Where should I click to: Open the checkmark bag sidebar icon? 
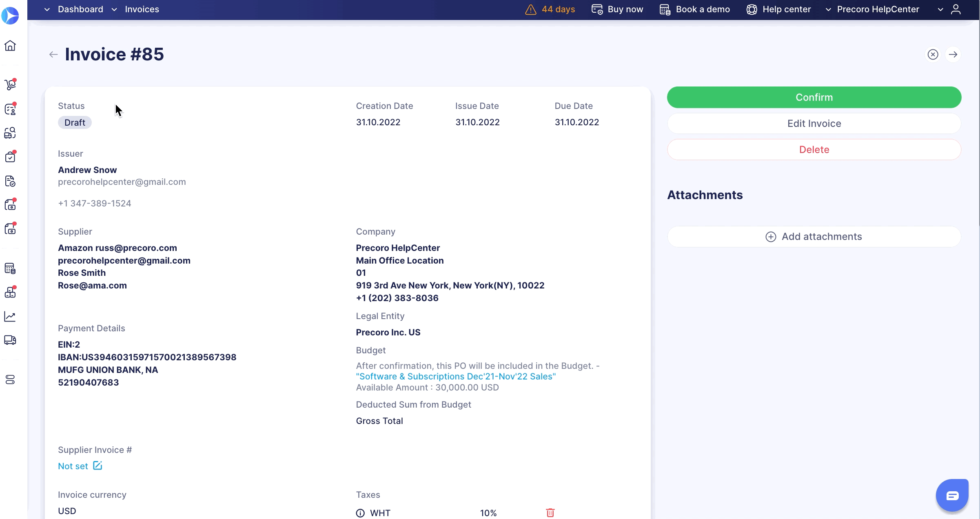point(10,157)
